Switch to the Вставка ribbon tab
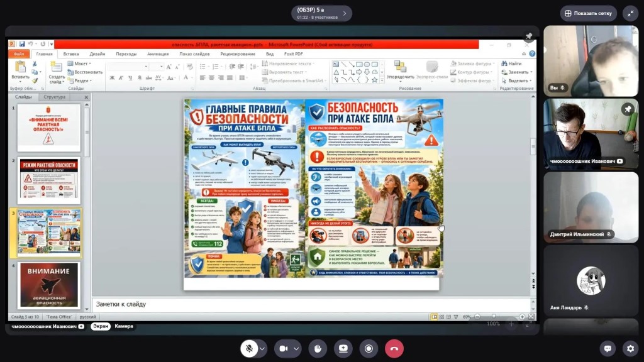 (71, 54)
